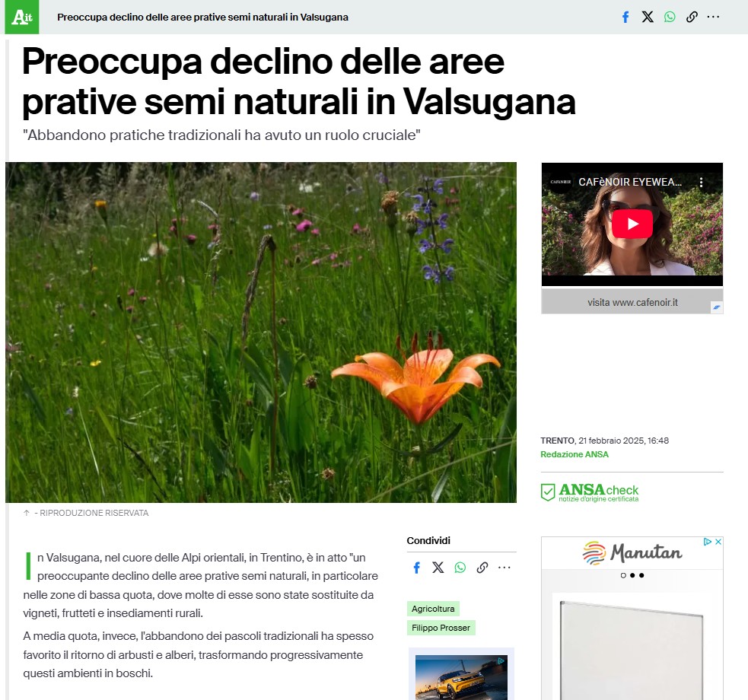This screenshot has height=700, width=748.
Task: Share on X under Condividi
Action: pos(438,568)
